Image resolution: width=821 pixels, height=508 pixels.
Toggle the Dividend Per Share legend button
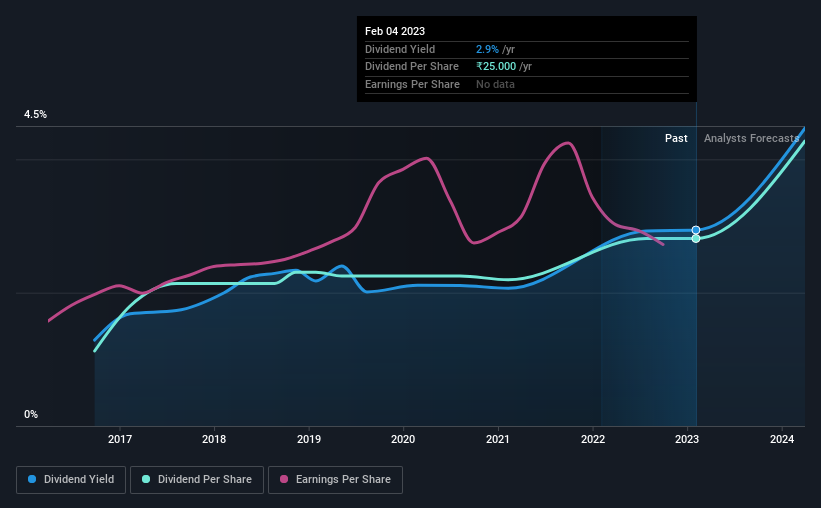(197, 480)
